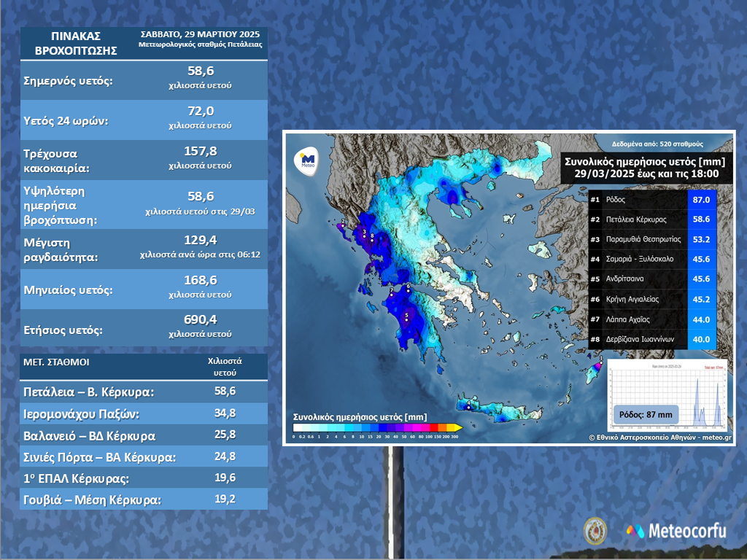Image resolution: width=747 pixels, height=560 pixels.
Task: Select ranking row #3 Παραμυθιά Θεσπρωτίας
Action: [x=652, y=239]
